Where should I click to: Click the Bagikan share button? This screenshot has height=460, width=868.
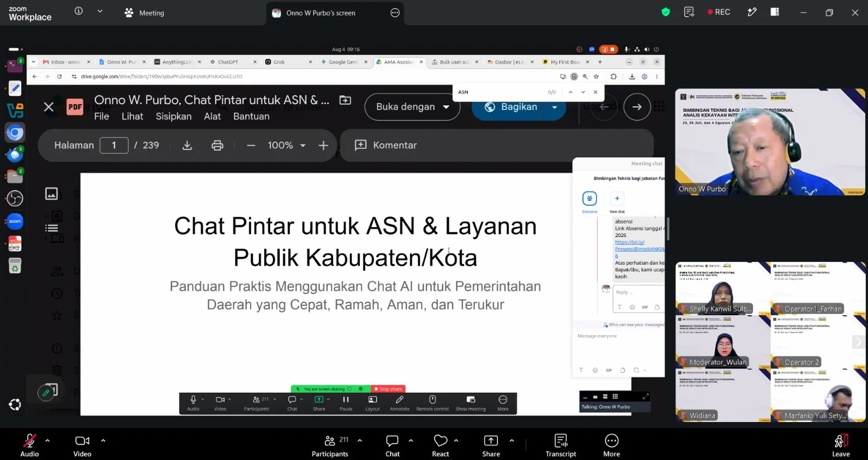click(x=512, y=107)
